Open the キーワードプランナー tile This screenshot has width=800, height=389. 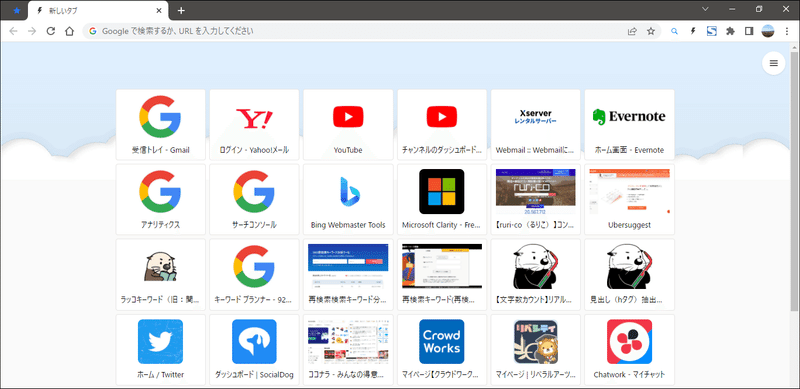coord(254,274)
